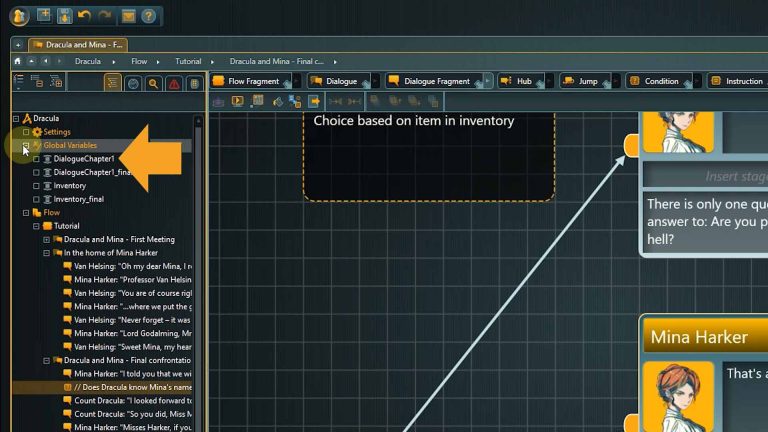768x432 pixels.
Task: Select the Instruction tool
Action: coord(738,81)
